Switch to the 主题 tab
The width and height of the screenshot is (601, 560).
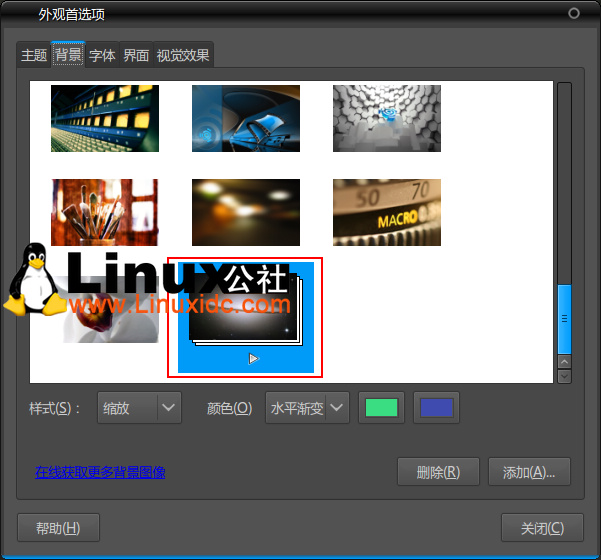point(34,56)
